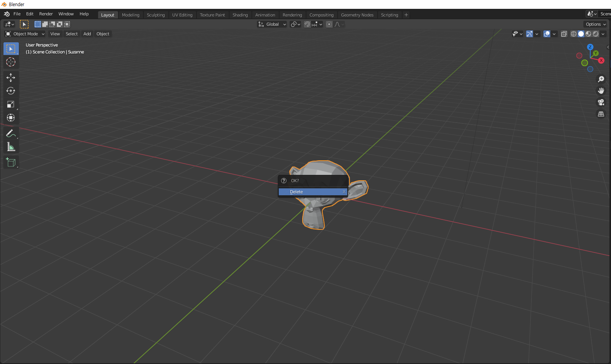Activate the Cursor tool
The width and height of the screenshot is (611, 364).
(x=11, y=62)
